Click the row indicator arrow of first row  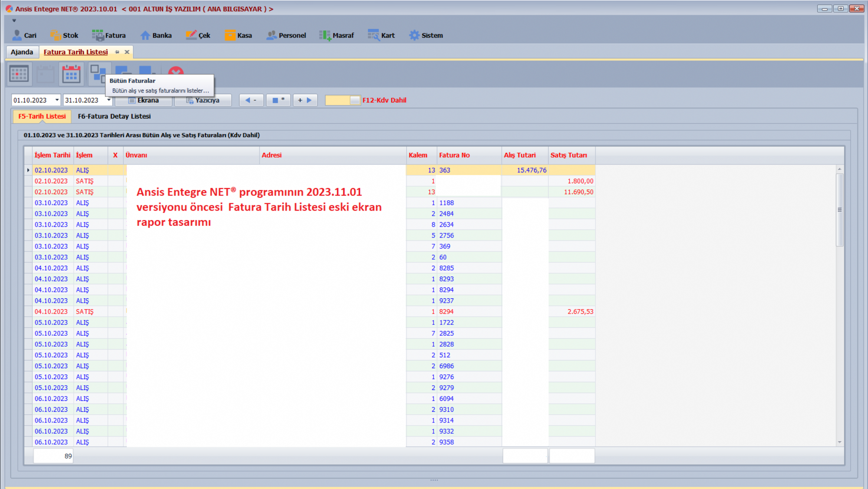(28, 170)
